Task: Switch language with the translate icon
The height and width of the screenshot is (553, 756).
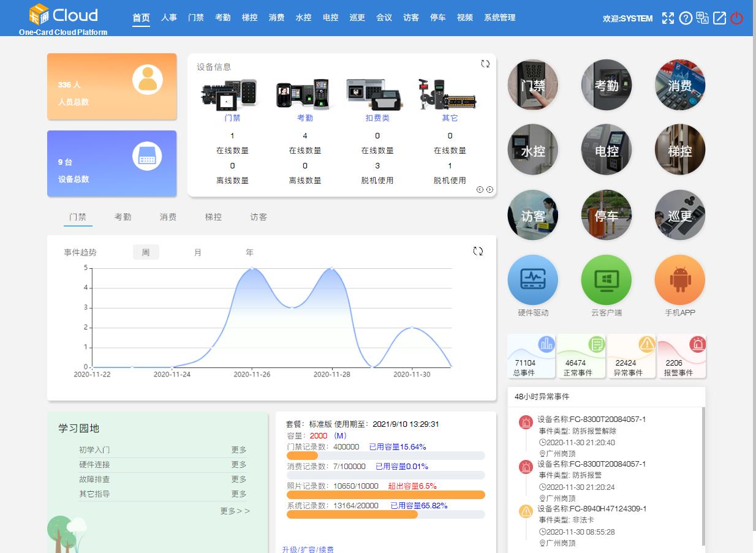Action: click(702, 18)
